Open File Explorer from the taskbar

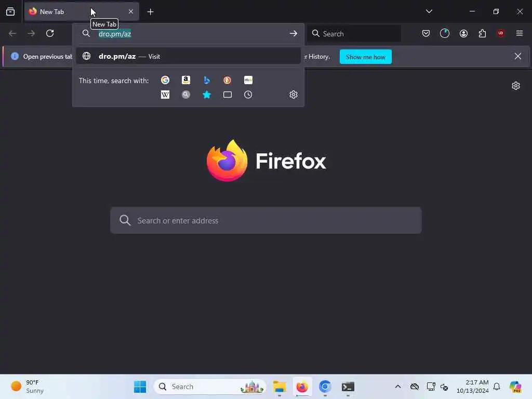[280, 387]
